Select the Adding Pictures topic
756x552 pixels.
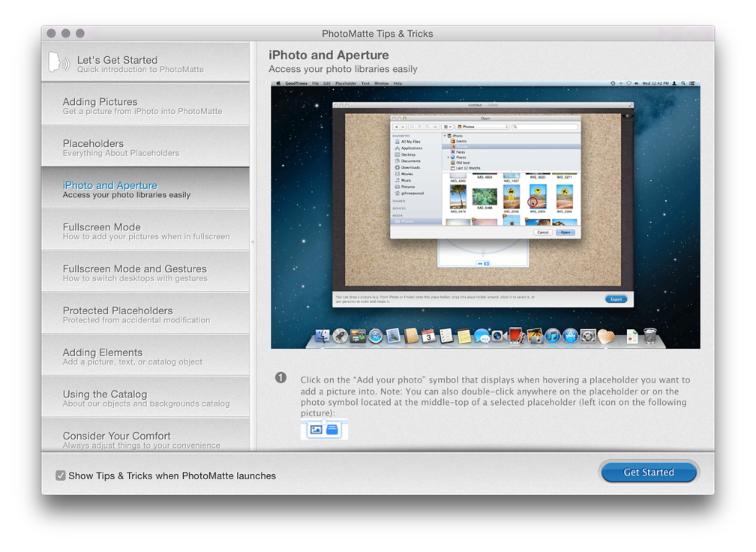145,104
